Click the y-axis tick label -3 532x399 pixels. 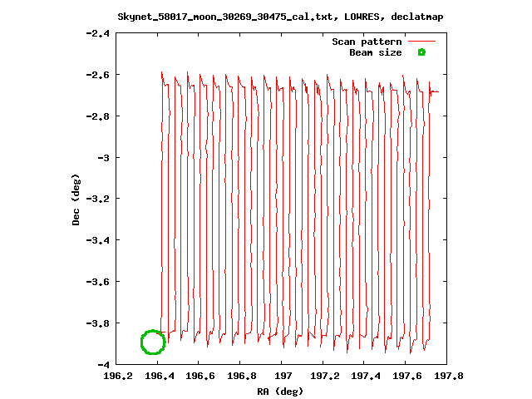(x=103, y=158)
